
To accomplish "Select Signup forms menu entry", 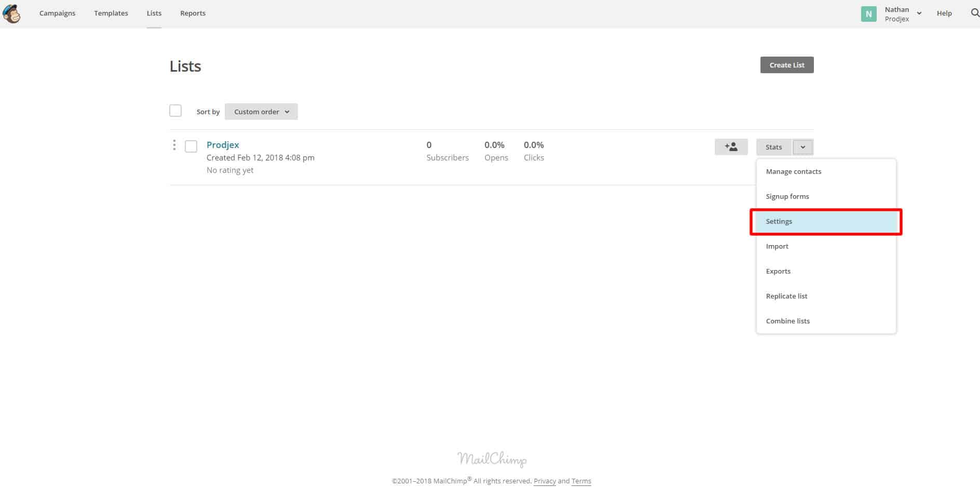I will click(x=787, y=197).
